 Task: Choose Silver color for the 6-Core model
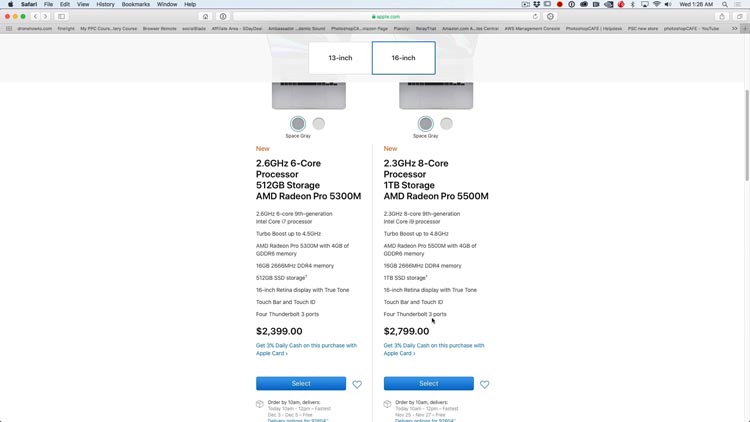[x=319, y=124]
